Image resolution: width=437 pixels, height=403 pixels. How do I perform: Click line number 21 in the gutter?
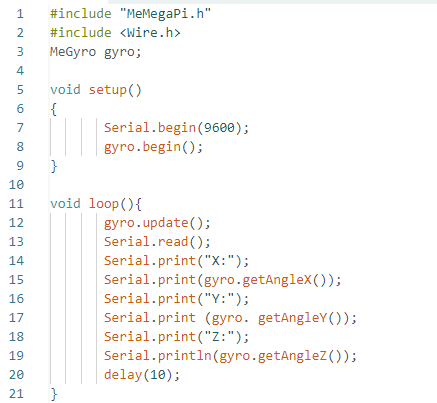[16, 394]
